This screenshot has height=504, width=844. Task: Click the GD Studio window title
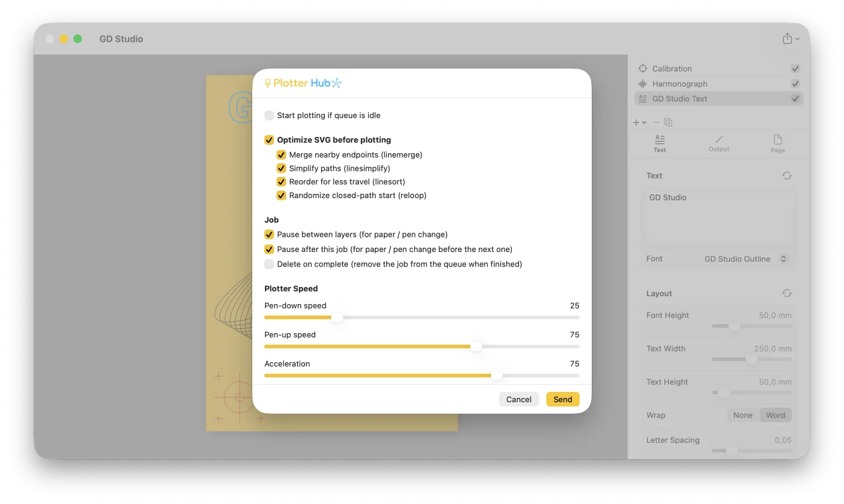click(121, 39)
